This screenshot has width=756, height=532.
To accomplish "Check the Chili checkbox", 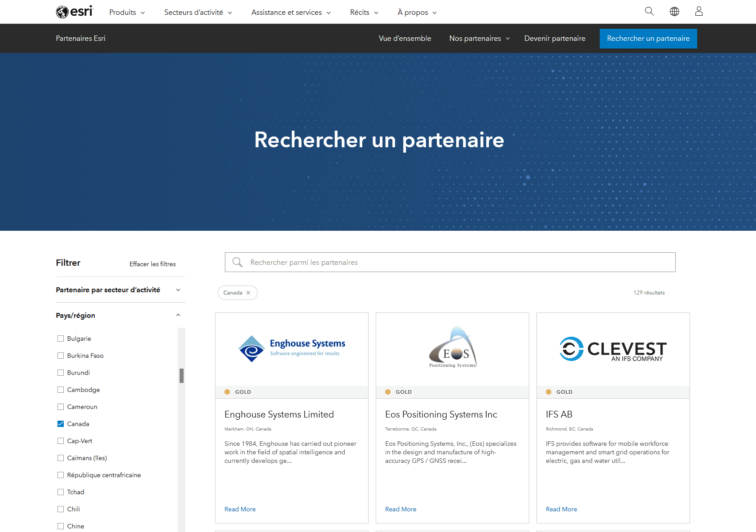I will click(61, 509).
